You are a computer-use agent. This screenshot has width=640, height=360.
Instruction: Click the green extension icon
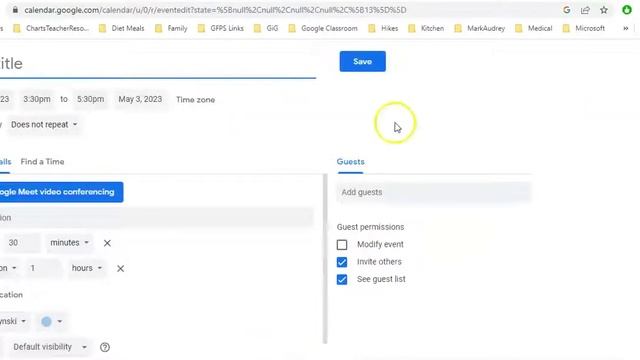click(627, 10)
